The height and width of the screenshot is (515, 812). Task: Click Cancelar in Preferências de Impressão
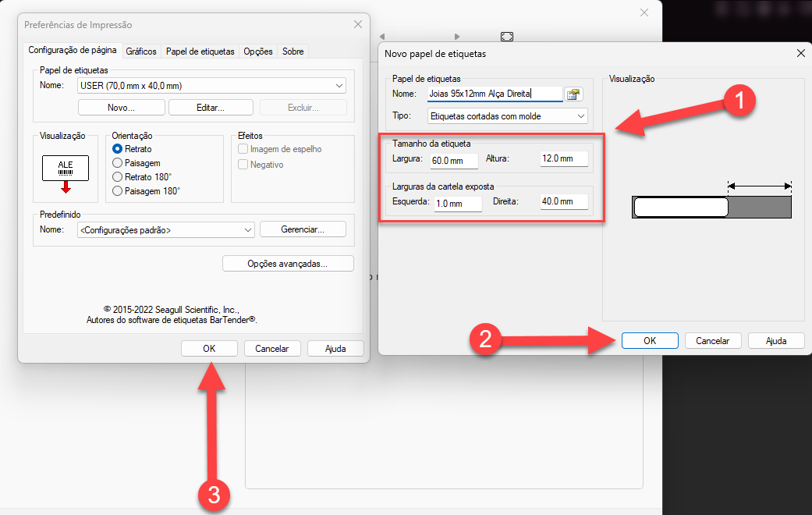tap(272, 348)
